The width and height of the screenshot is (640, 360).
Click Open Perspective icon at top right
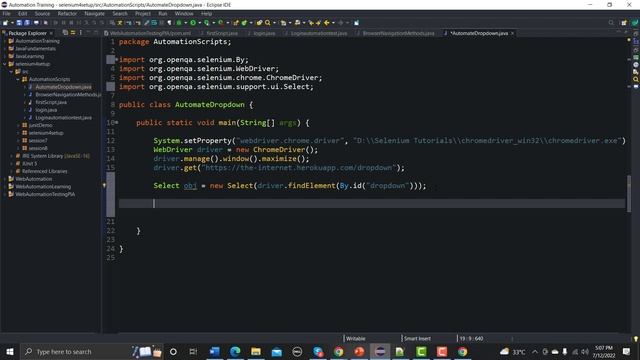click(x=624, y=23)
